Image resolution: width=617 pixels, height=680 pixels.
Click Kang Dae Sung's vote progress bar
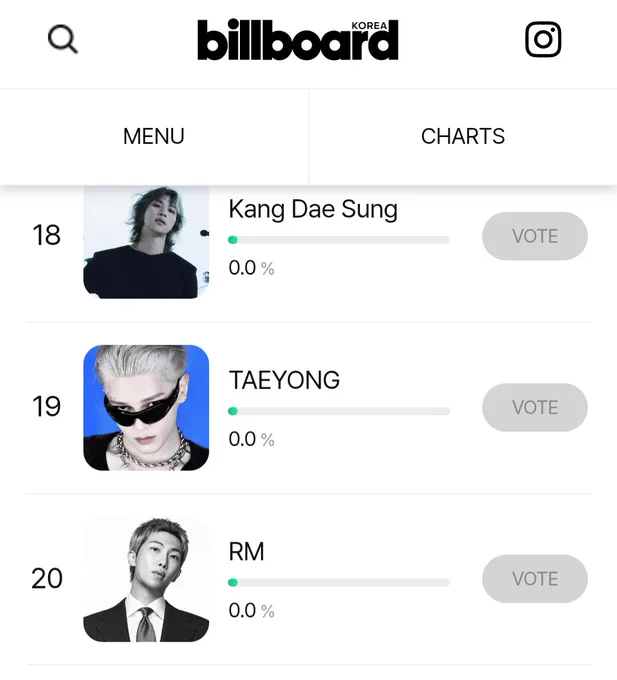[339, 240]
